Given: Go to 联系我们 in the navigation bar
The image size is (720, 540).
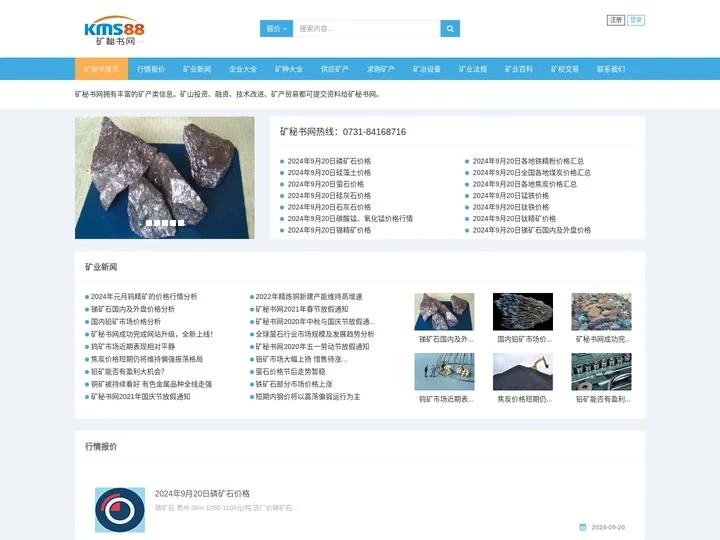Looking at the screenshot, I should [x=611, y=69].
